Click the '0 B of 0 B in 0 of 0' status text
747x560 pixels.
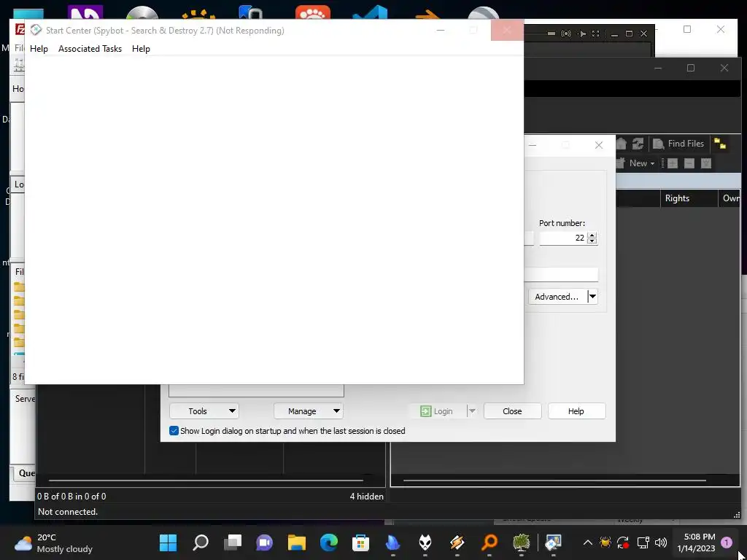[71, 496]
